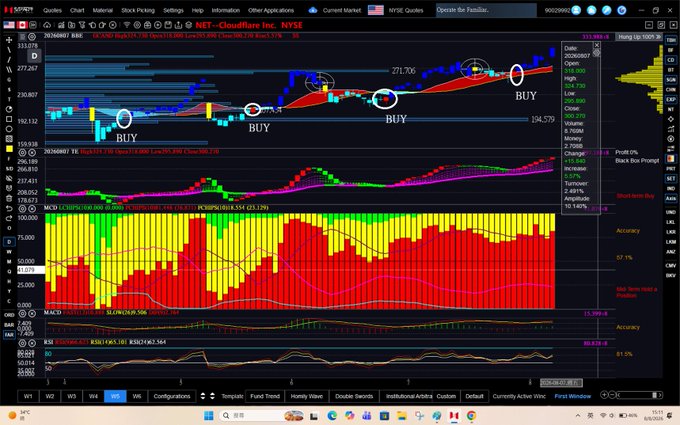The width and height of the screenshot is (680, 425).
Task: Zoom in chart with plus button
Action: point(604,395)
